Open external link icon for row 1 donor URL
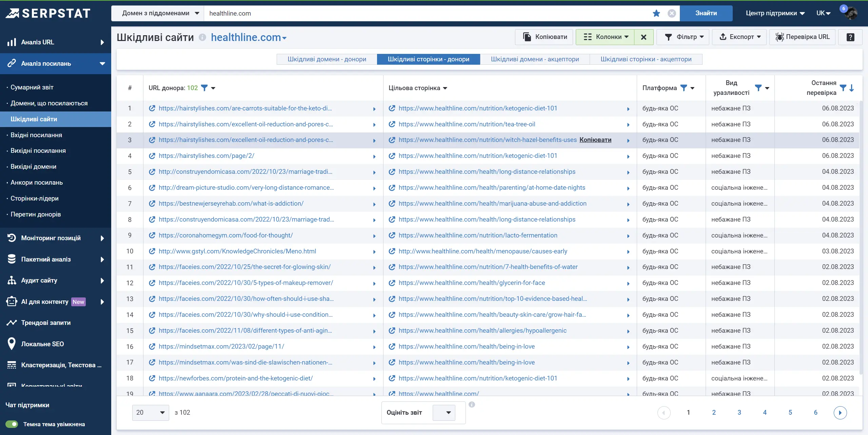Image resolution: width=868 pixels, height=435 pixels. click(152, 108)
